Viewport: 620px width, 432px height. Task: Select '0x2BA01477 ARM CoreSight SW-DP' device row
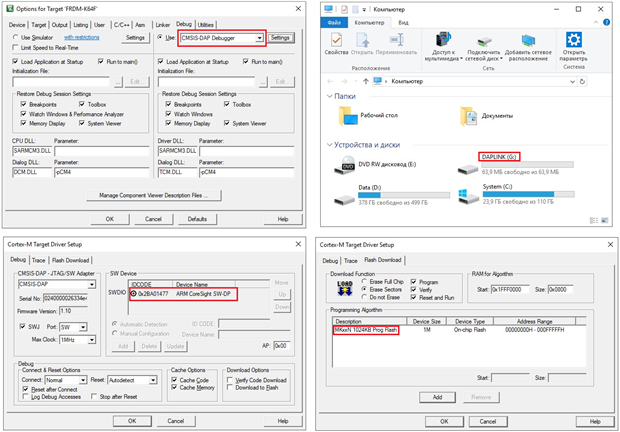(200, 294)
